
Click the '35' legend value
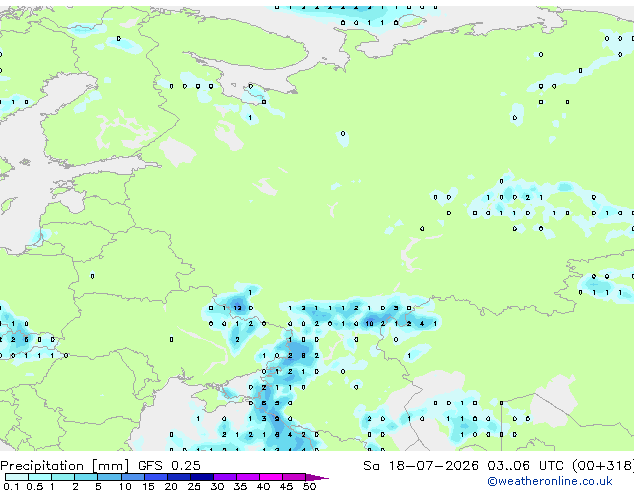pos(240,486)
